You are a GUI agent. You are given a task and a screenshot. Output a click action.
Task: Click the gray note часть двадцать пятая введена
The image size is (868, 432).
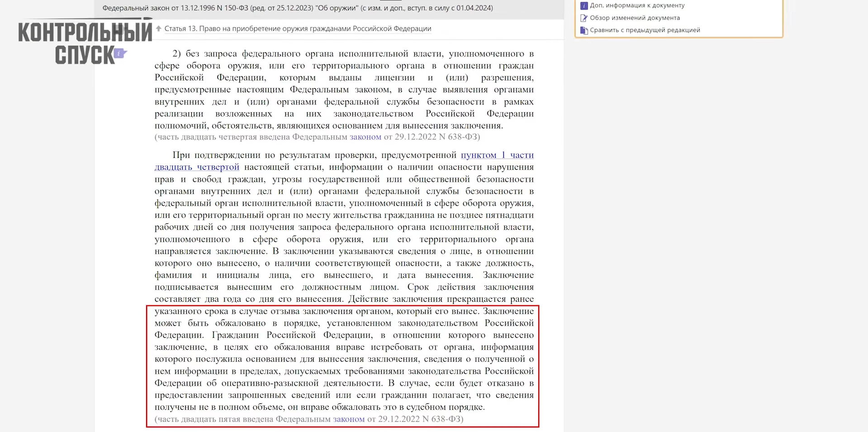coord(242,419)
